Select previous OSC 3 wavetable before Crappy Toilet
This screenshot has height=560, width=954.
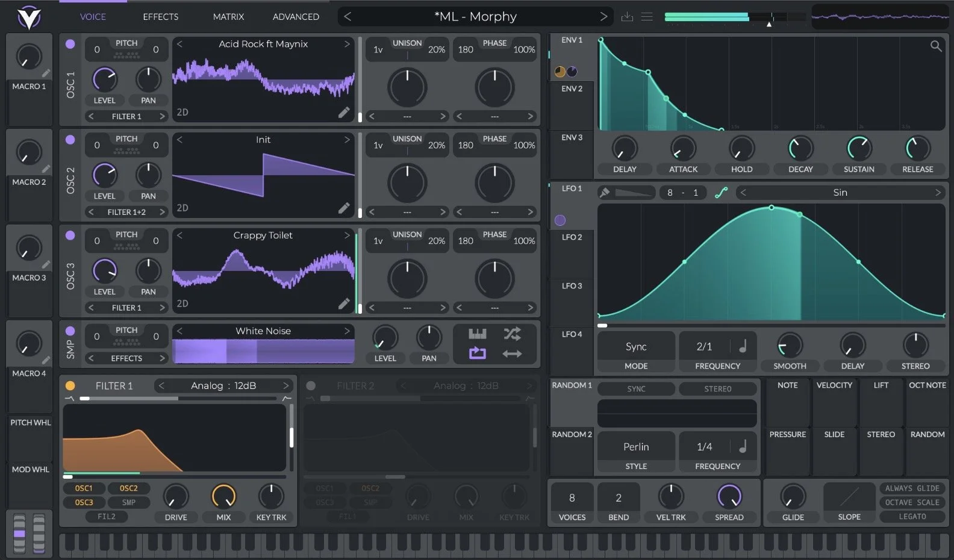[179, 235]
